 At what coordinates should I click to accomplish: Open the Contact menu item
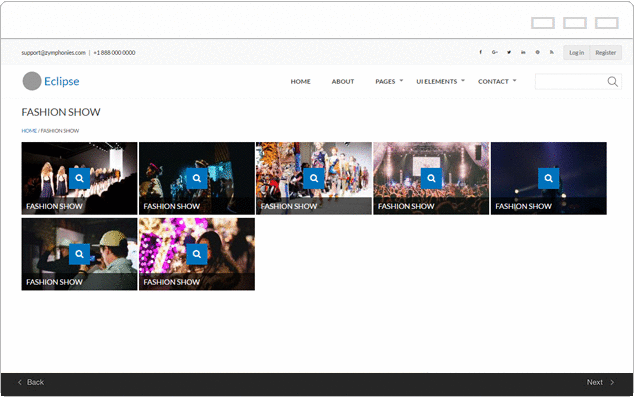[x=493, y=81]
